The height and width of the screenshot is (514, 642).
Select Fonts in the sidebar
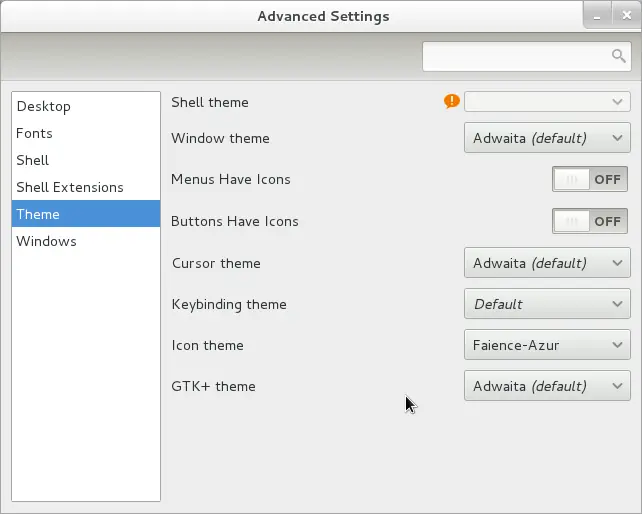tap(86, 133)
